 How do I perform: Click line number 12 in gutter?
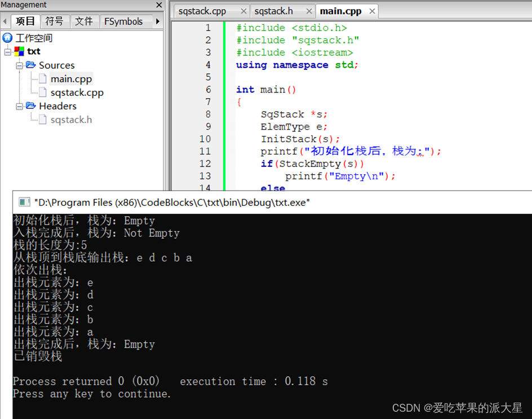point(205,164)
